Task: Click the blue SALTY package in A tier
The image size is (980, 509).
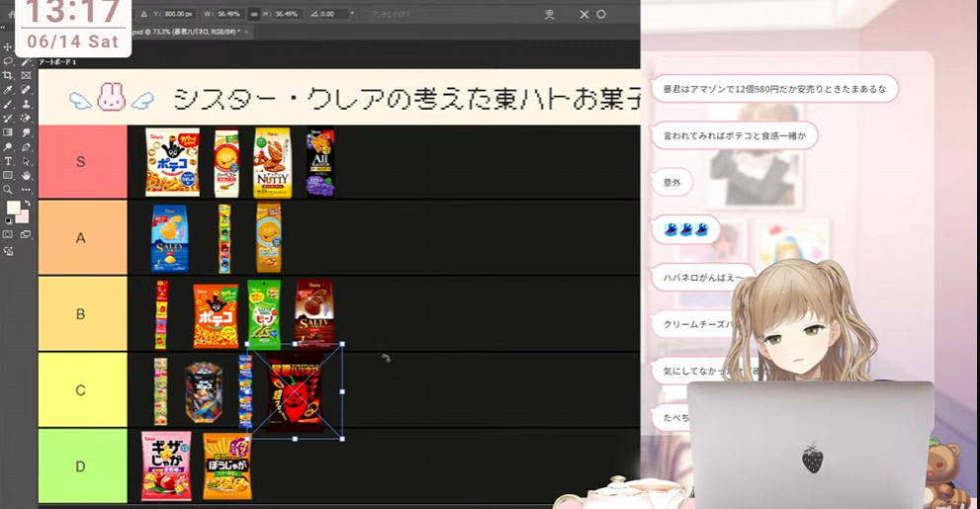Action: [169, 238]
